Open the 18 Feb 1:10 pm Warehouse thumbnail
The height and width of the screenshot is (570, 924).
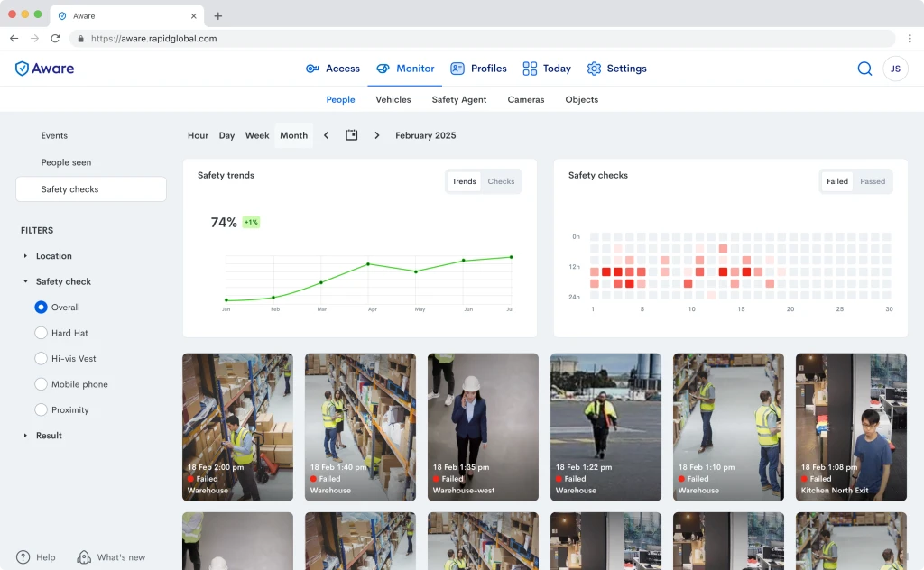(728, 427)
